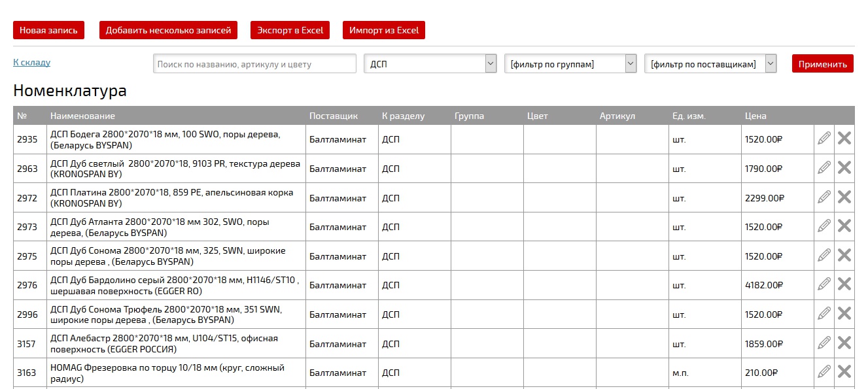Click Импорт из Excel button
The height and width of the screenshot is (389, 868).
click(384, 30)
